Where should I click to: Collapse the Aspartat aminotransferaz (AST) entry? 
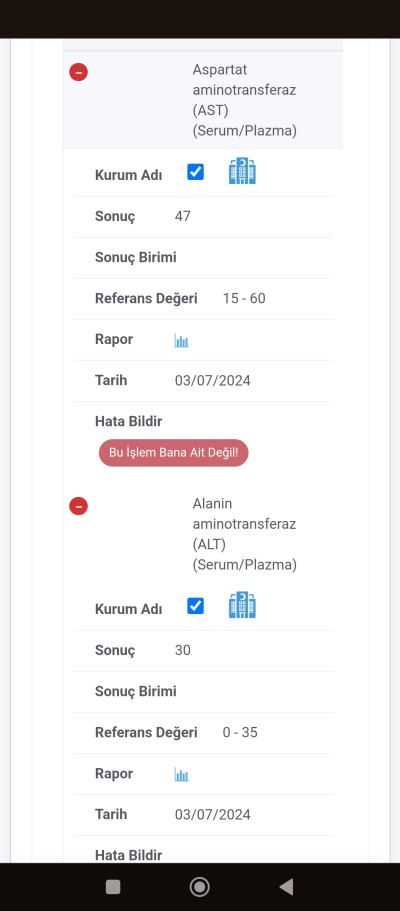click(x=78, y=72)
